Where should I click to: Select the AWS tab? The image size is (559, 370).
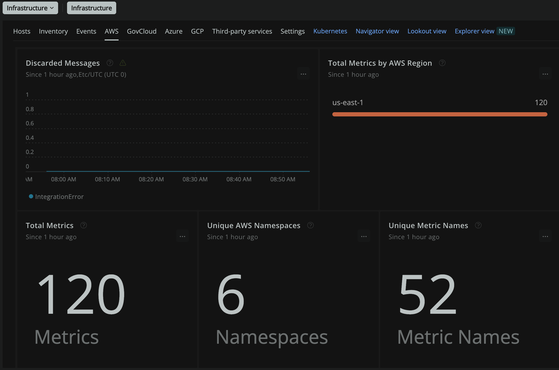(112, 31)
